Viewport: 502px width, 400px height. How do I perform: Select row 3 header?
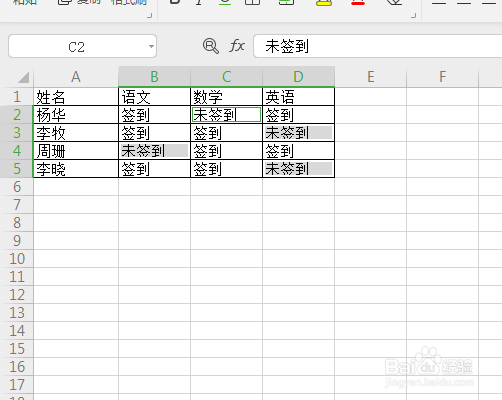[x=17, y=133]
